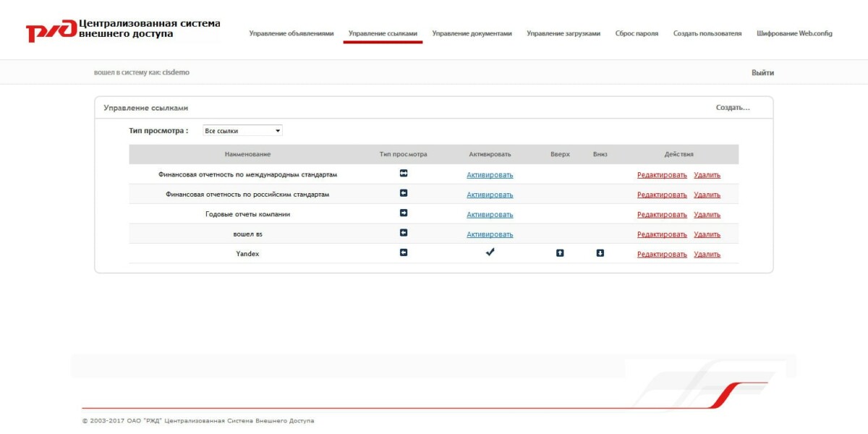The image size is (868, 434).
Task: Move Yandex up using the up-arrow icon
Action: coord(559,253)
